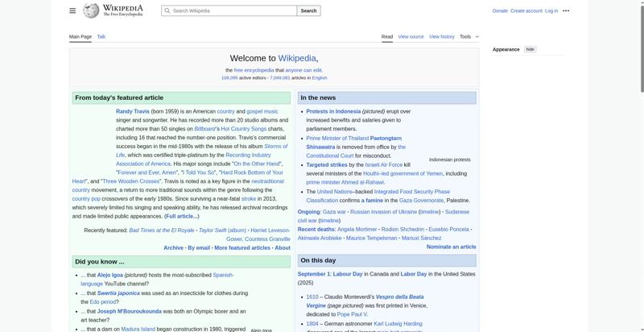This screenshot has height=332, width=644.
Task: Click the By email link
Action: click(199, 247)
